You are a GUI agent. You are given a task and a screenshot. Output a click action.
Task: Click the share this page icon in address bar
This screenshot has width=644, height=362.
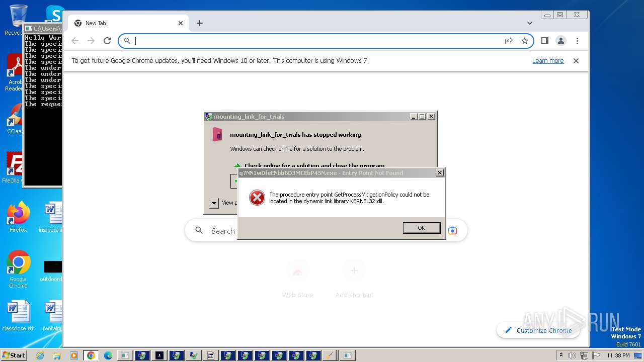click(509, 41)
